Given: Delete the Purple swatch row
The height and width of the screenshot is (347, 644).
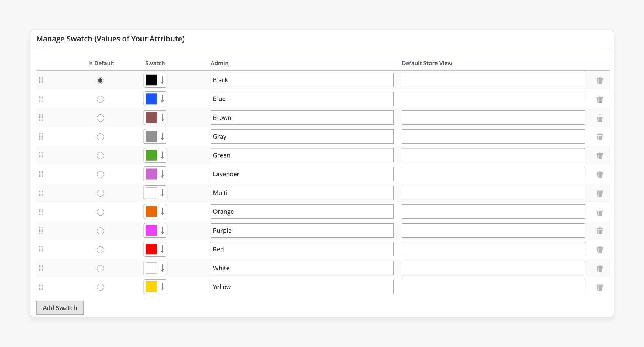Looking at the screenshot, I should click(600, 231).
